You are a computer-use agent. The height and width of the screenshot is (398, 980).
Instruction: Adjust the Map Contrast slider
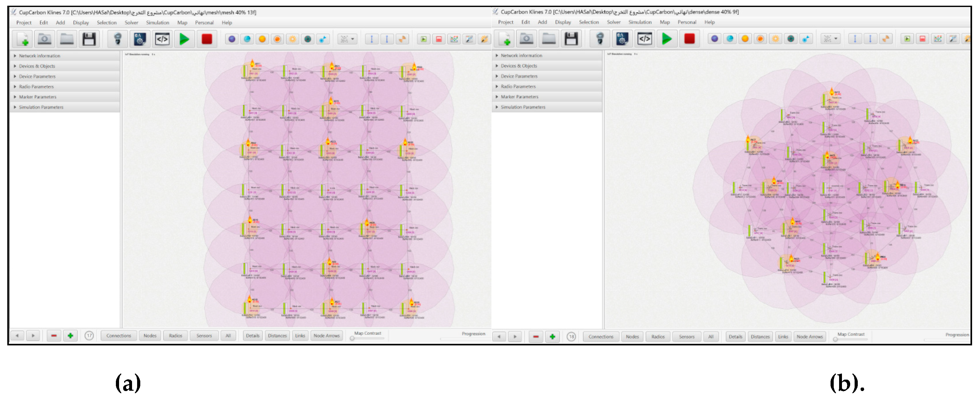(x=352, y=338)
